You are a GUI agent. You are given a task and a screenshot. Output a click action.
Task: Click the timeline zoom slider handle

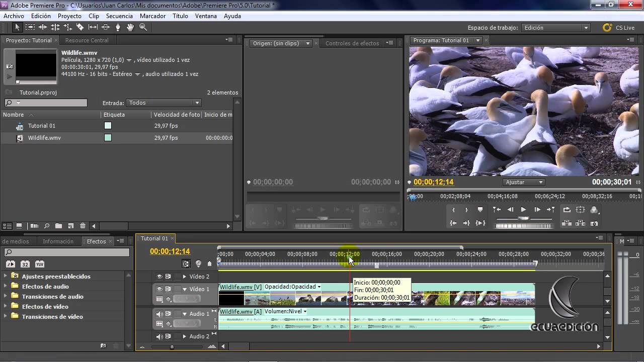(x=172, y=346)
